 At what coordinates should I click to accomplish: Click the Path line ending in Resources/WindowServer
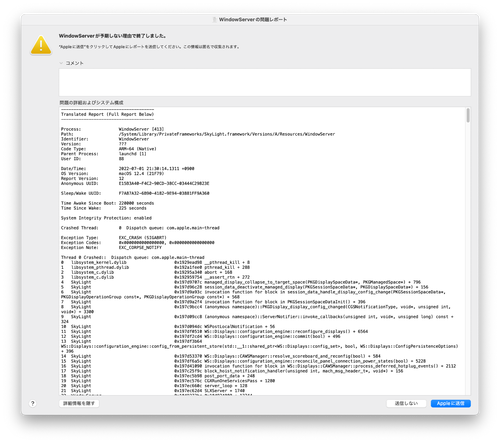click(198, 134)
